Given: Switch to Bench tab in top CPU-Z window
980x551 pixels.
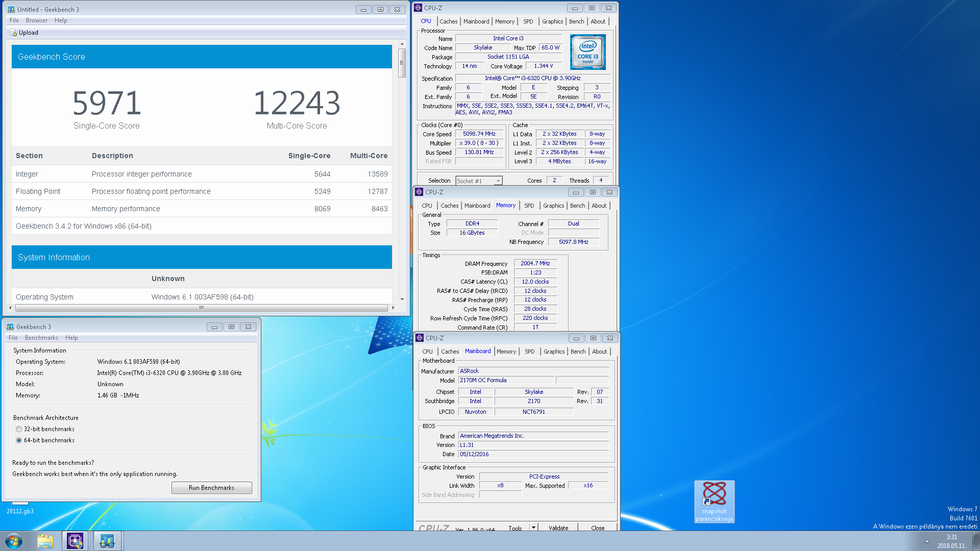Looking at the screenshot, I should pyautogui.click(x=576, y=21).
